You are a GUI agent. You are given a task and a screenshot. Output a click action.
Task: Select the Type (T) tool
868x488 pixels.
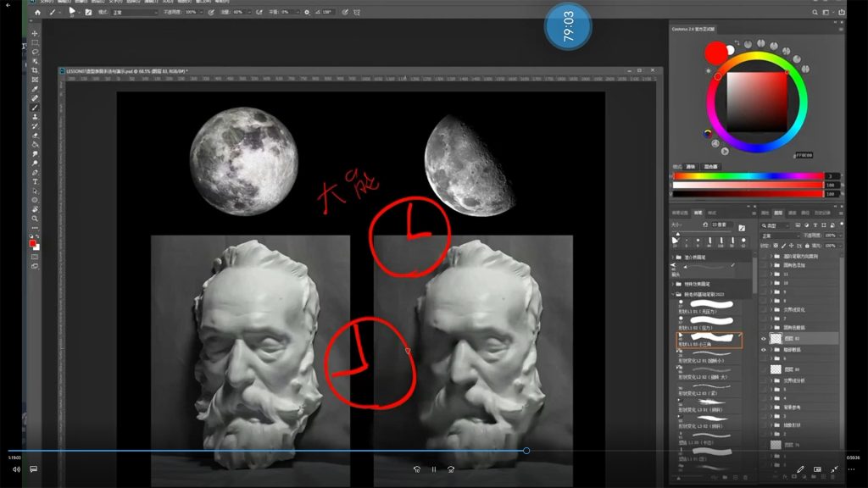click(x=35, y=181)
